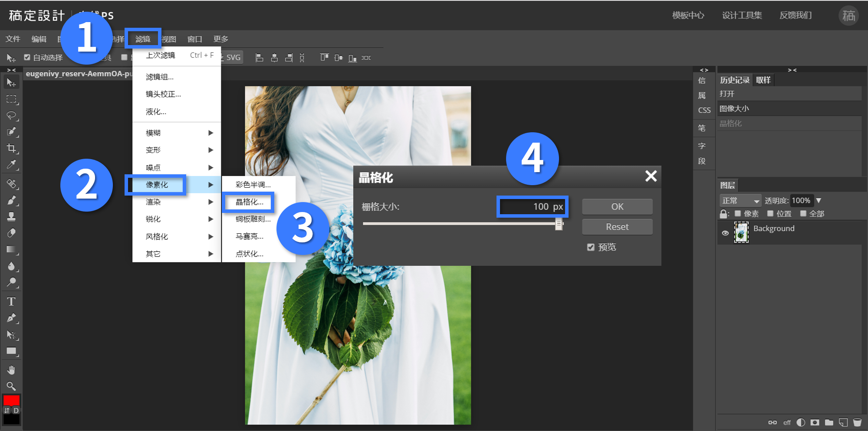
Task: Create new folder in layers panel
Action: point(829,422)
